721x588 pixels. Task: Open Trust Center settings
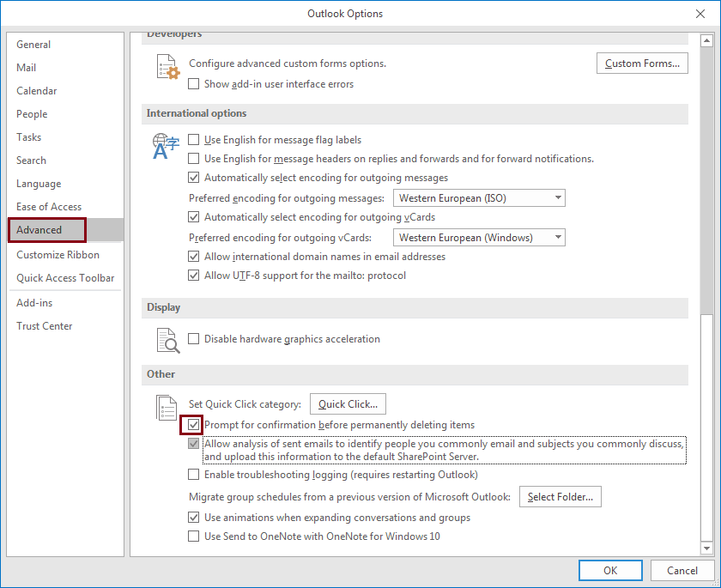click(x=65, y=326)
